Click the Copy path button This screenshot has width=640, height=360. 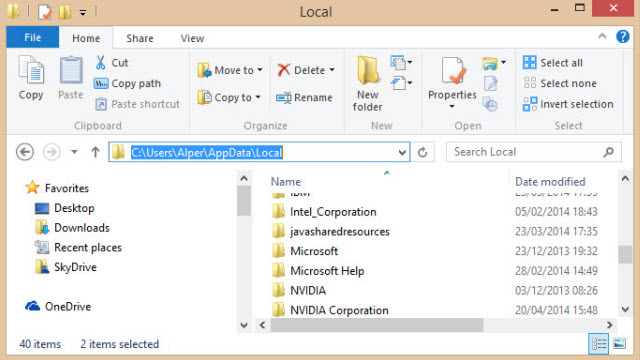128,84
